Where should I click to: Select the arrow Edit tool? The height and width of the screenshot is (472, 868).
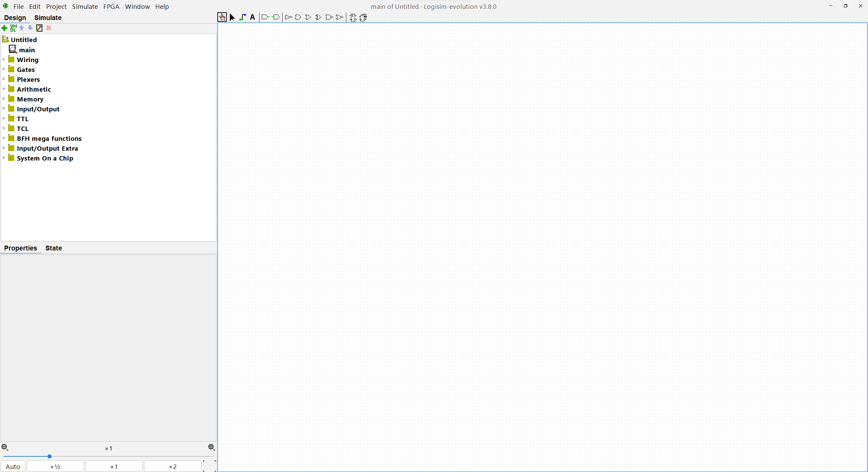click(x=232, y=17)
